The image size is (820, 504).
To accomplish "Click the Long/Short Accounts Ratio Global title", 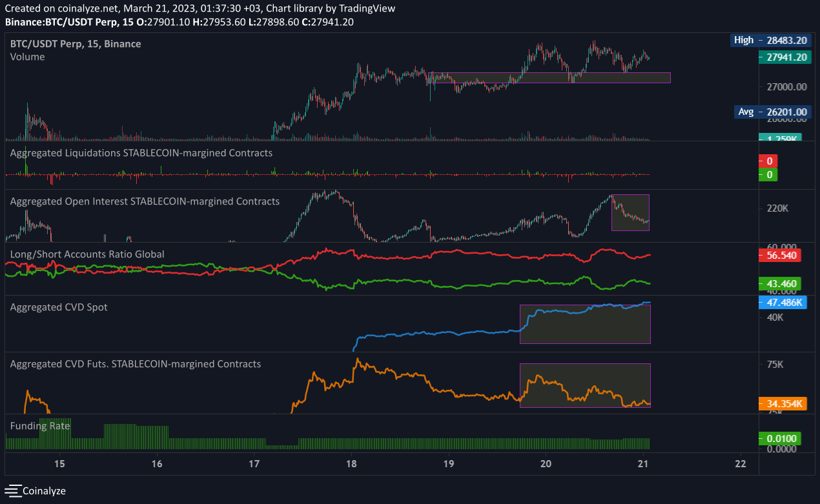I will [87, 254].
